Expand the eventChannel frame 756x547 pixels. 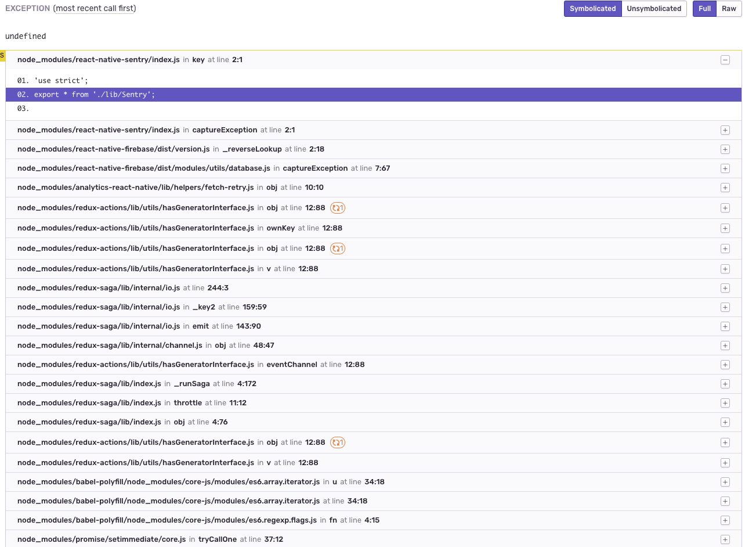tap(725, 365)
